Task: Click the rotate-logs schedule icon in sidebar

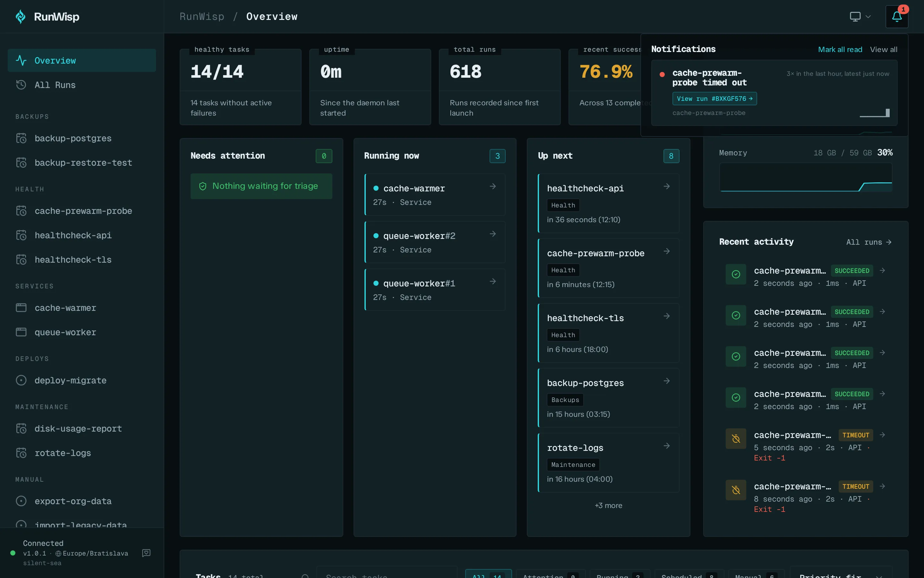Action: pyautogui.click(x=21, y=453)
